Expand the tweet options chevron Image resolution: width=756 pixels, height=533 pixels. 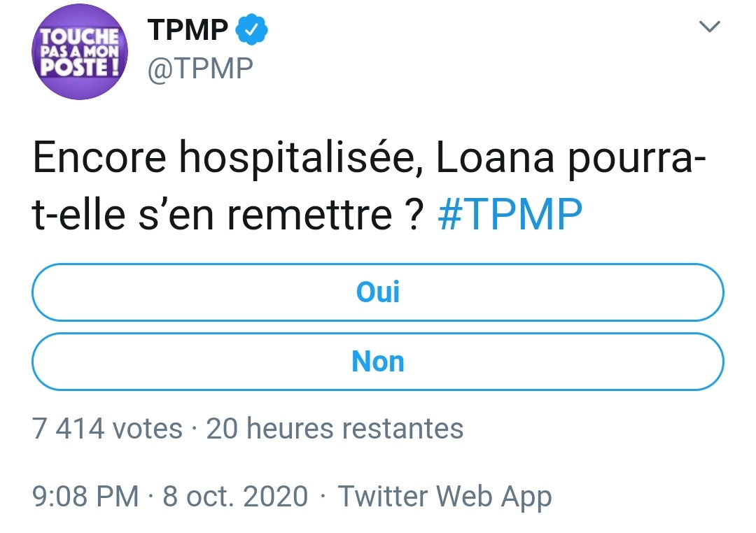pos(710,28)
